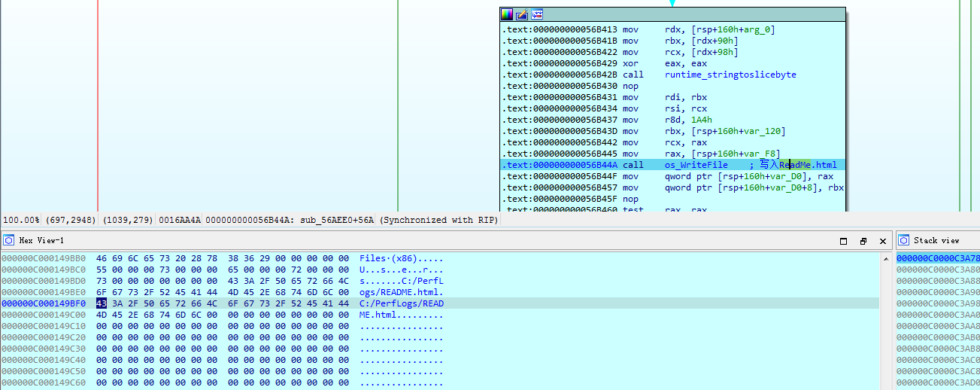Close the Hex View-1 panel

coord(882,241)
